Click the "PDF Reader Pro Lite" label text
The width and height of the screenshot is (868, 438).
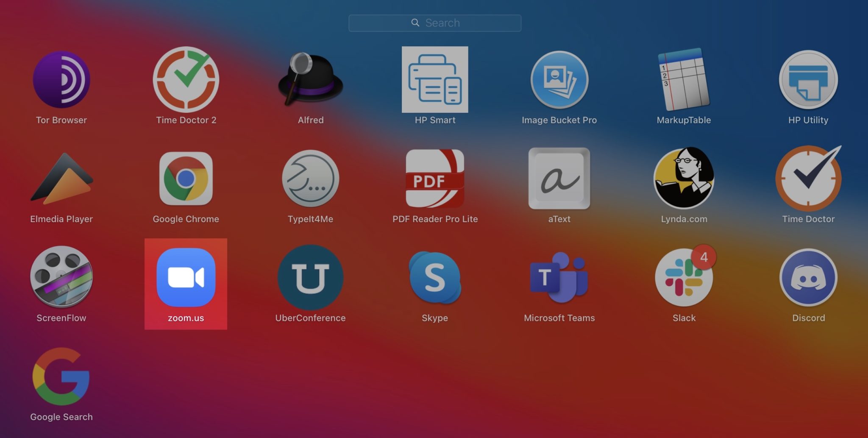(435, 219)
